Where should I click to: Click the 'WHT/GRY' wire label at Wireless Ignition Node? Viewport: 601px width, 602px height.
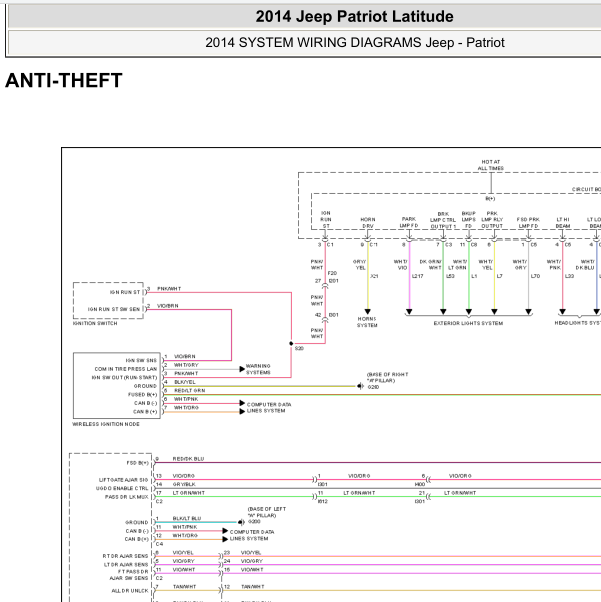[x=186, y=365]
